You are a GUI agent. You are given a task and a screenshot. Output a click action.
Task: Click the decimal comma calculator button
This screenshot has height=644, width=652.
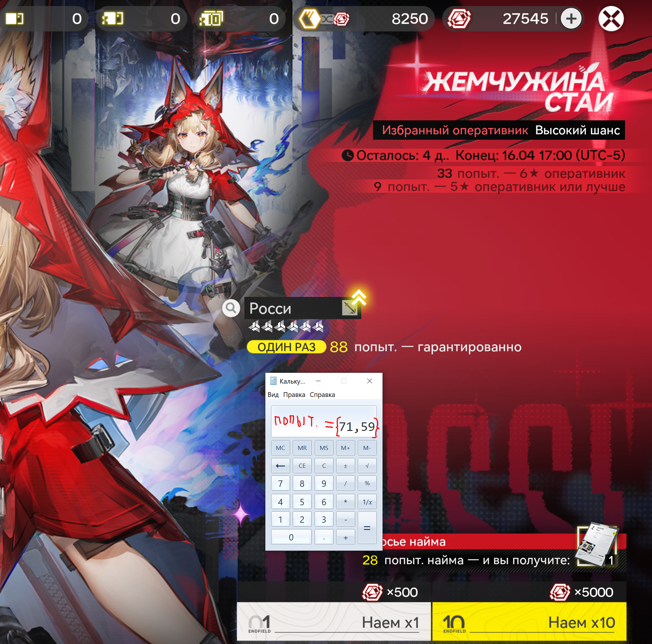[324, 537]
